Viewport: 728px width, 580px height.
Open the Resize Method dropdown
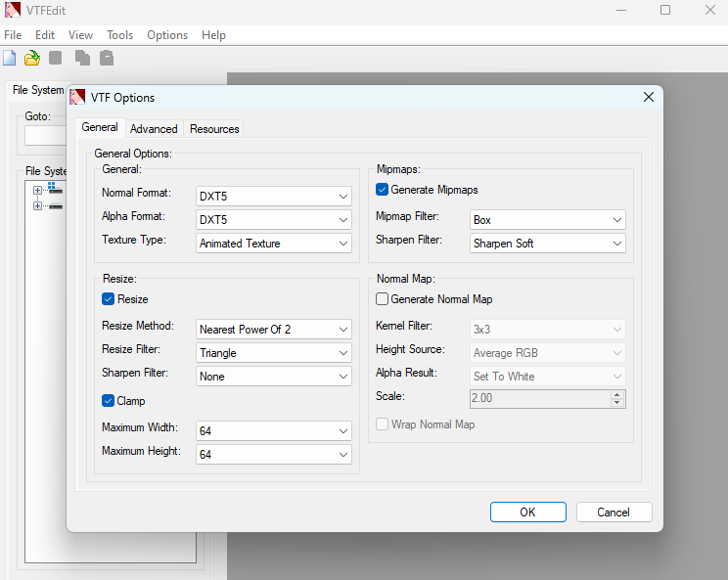pos(273,329)
